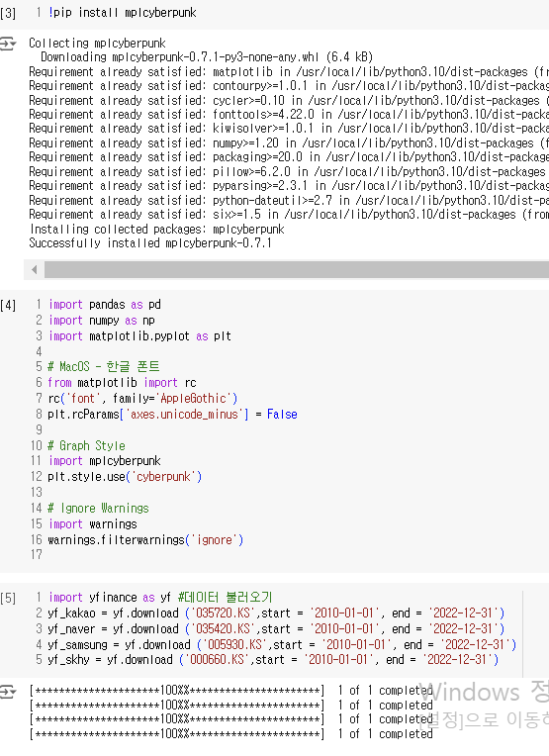
Task: Click the output icon beside the pip install log
Action: [x=8, y=44]
